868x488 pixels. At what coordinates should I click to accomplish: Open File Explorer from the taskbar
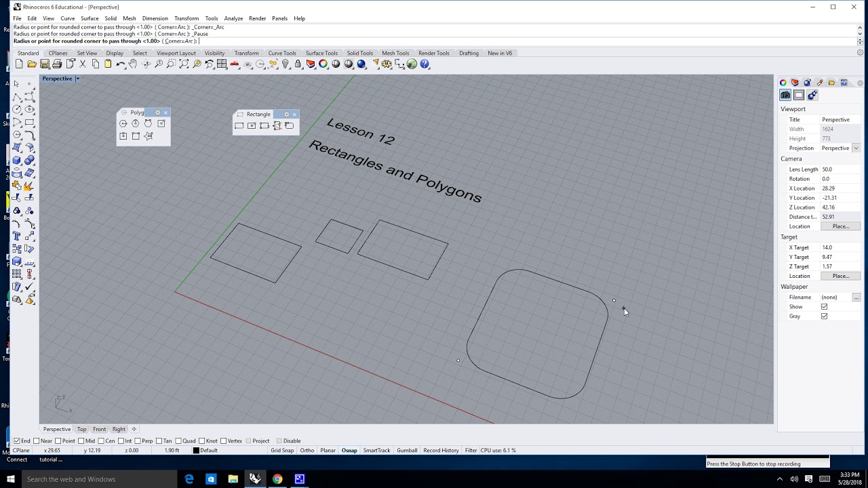pyautogui.click(x=233, y=479)
